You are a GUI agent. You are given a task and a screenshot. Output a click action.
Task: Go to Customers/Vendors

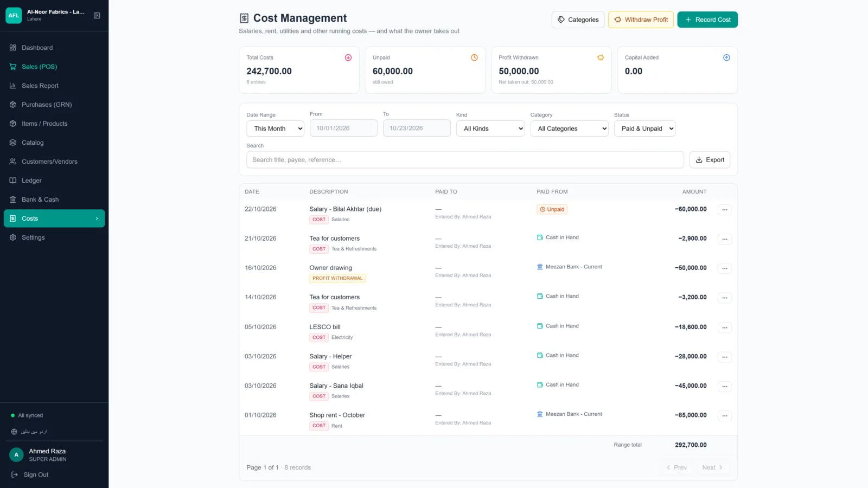pos(54,162)
